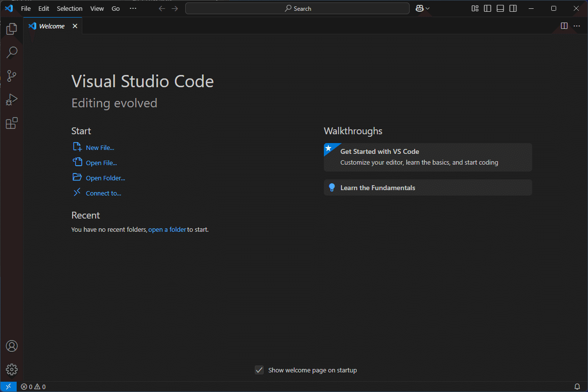
Task: Open the File menu
Action: tap(26, 8)
